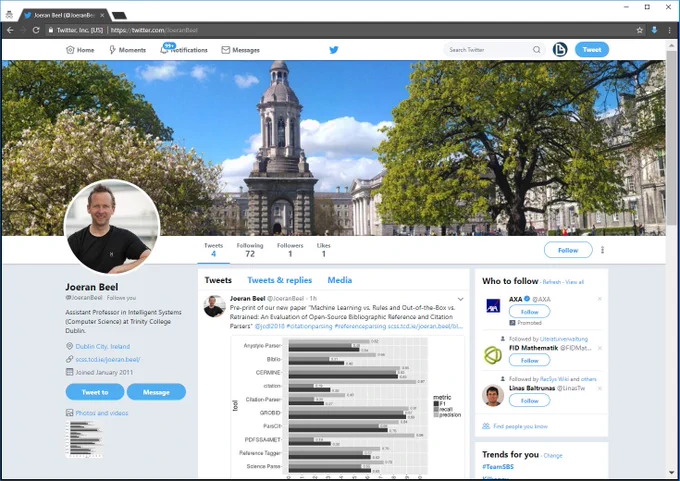This screenshot has width=680, height=481.
Task: Bookmark page with star icon
Action: pos(639,30)
